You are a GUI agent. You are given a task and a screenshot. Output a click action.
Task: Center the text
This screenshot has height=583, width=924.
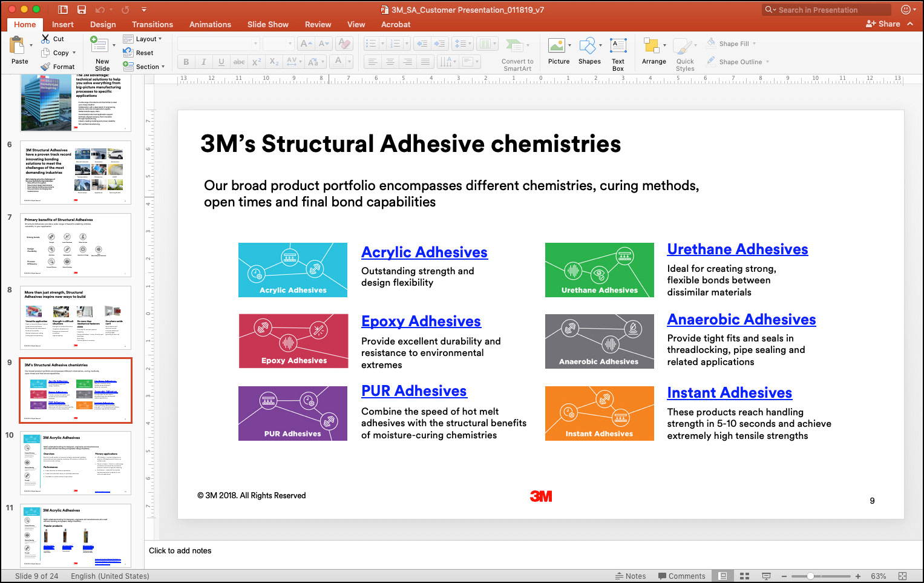(x=390, y=62)
